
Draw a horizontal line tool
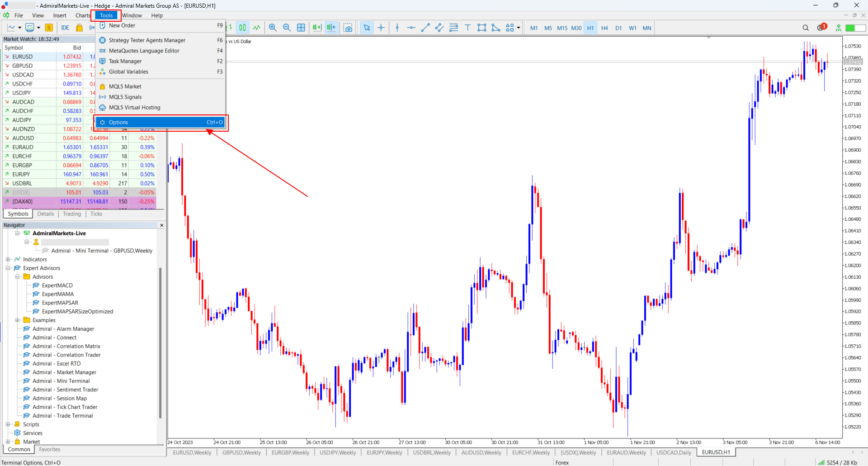411,28
